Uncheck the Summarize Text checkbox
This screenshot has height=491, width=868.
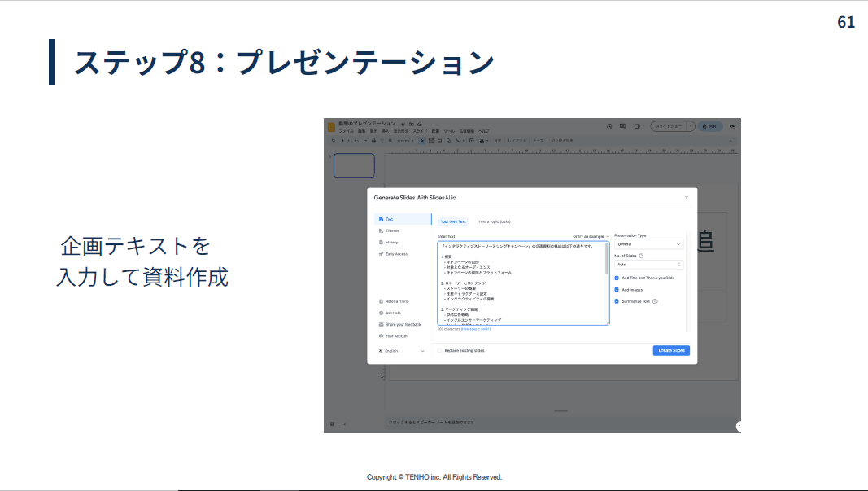tap(617, 301)
